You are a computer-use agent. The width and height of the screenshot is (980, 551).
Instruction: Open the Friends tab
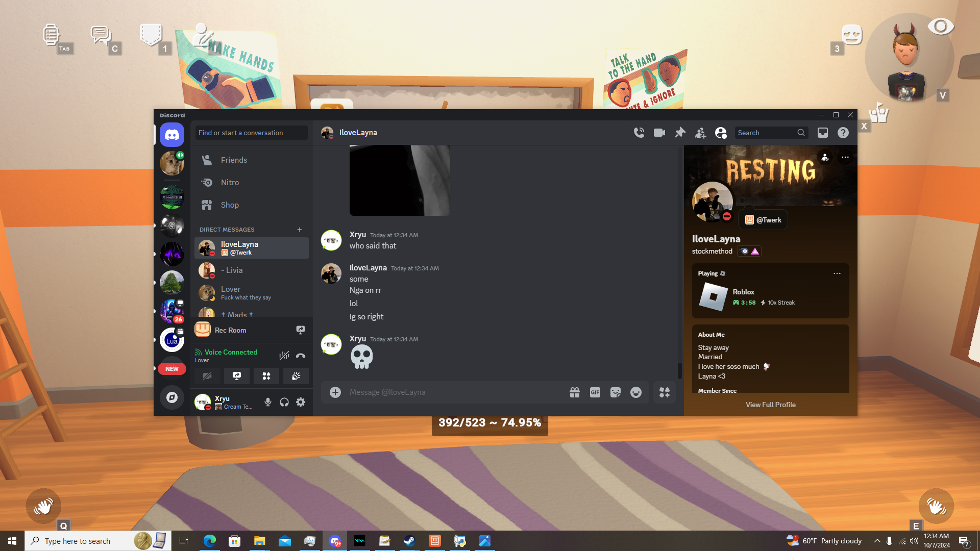pos(234,160)
